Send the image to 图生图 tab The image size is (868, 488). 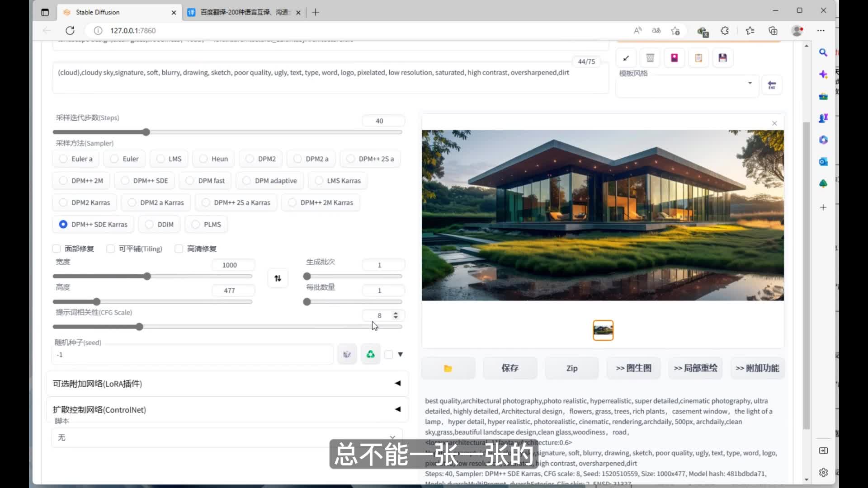[x=633, y=368]
